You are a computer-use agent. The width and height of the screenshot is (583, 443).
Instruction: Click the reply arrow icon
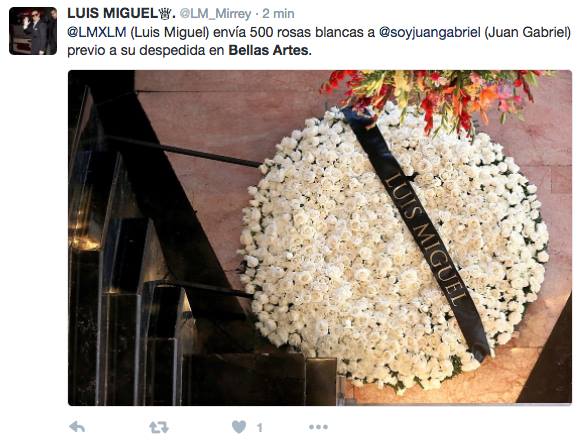click(x=77, y=427)
